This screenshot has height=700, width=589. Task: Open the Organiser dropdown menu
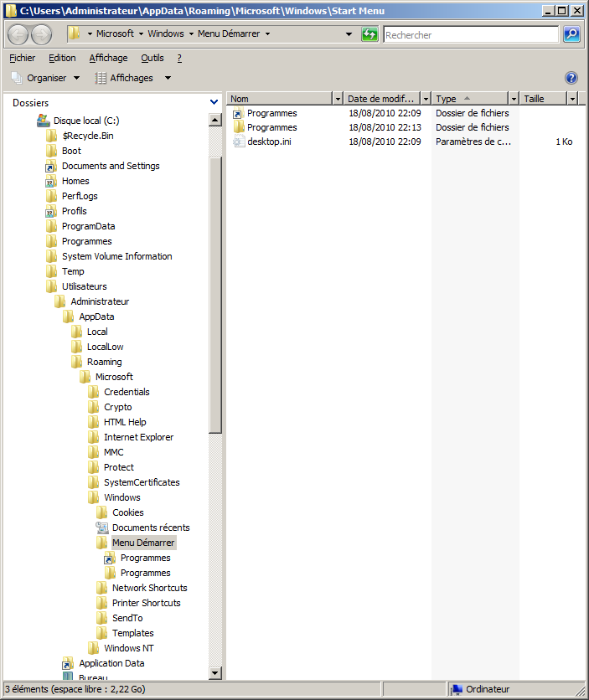pyautogui.click(x=47, y=78)
